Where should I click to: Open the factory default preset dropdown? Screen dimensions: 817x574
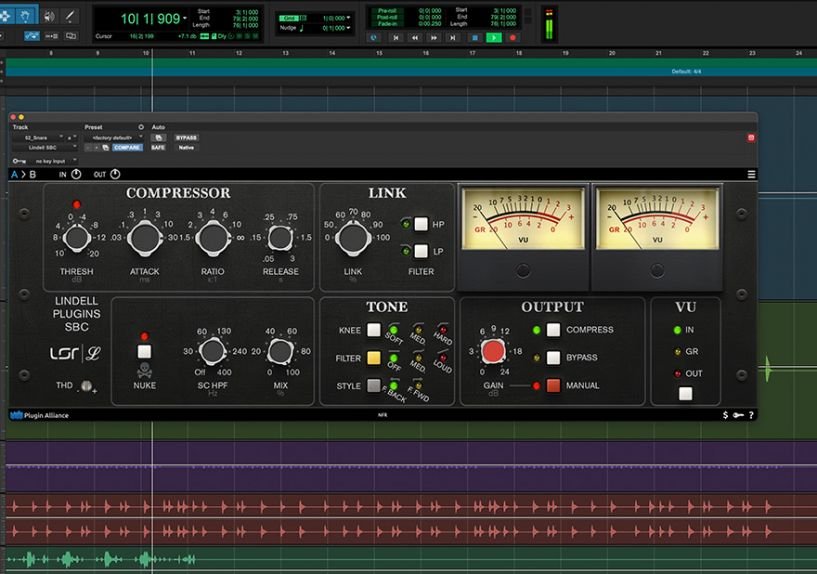[x=111, y=137]
